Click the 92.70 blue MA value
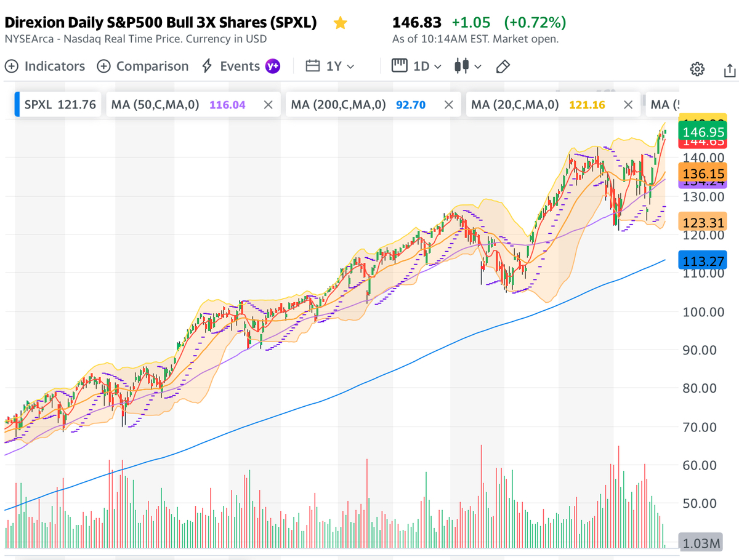The width and height of the screenshot is (739, 560). point(411,105)
